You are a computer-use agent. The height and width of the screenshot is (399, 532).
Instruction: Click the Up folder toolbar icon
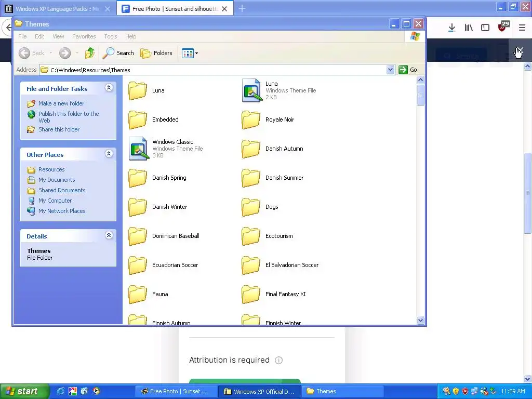coord(89,53)
